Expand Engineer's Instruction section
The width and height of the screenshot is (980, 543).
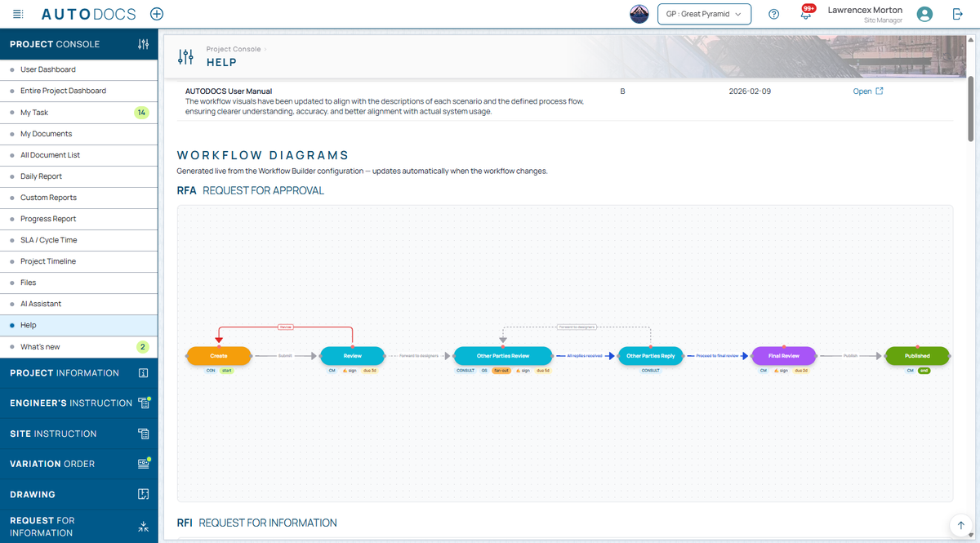[x=78, y=403]
